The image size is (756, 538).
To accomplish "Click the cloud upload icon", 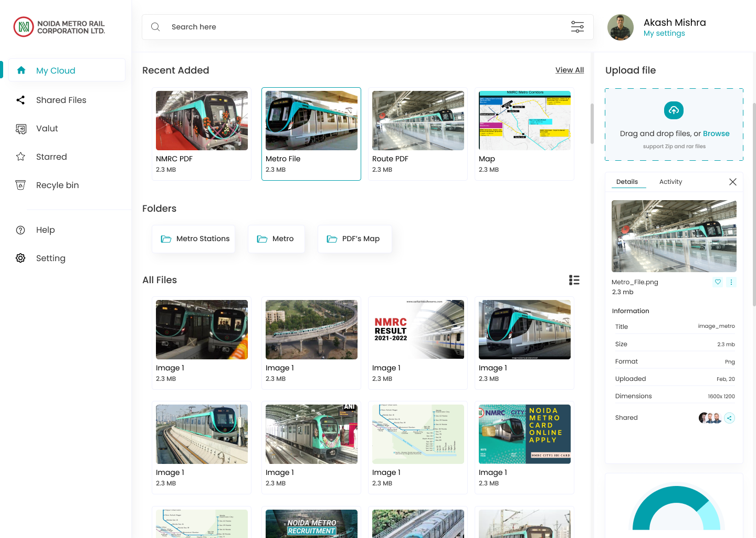I will pos(674,110).
